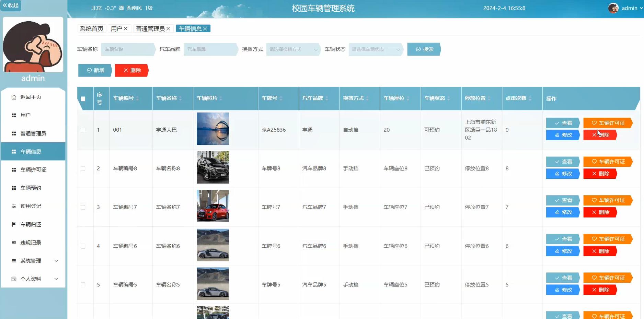Click the large admin profile picture
The height and width of the screenshot is (319, 644).
click(x=33, y=45)
